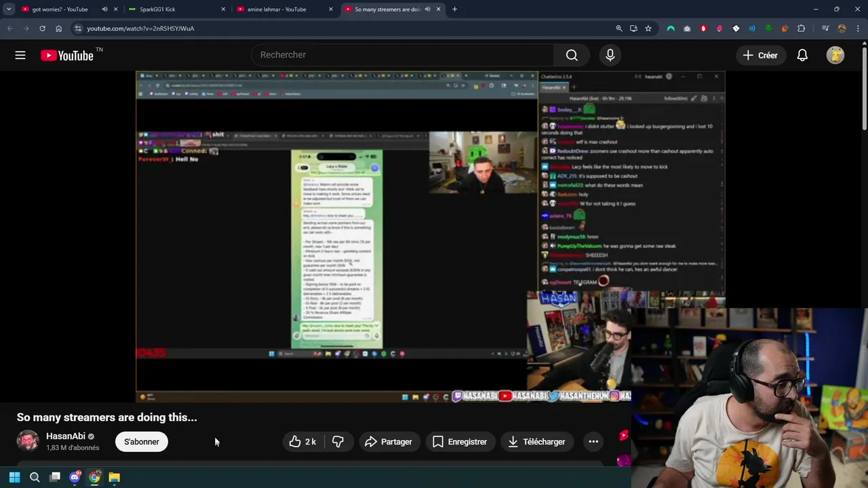Open Windows taskbar search

tap(35, 477)
